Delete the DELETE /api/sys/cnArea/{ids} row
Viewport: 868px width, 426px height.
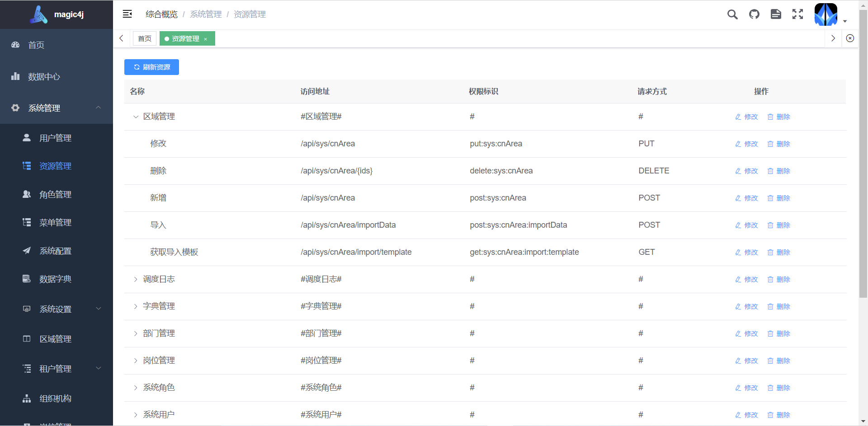point(778,171)
